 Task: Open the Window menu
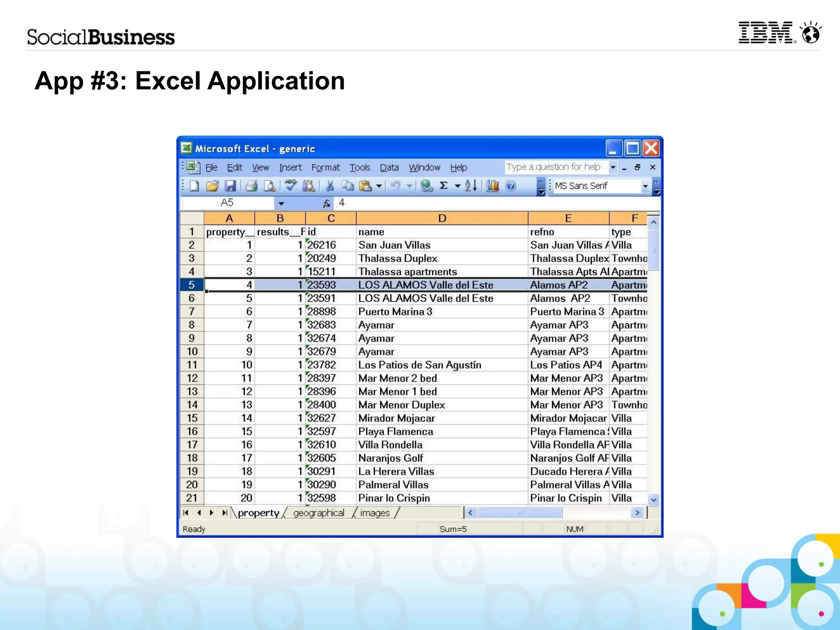425,168
